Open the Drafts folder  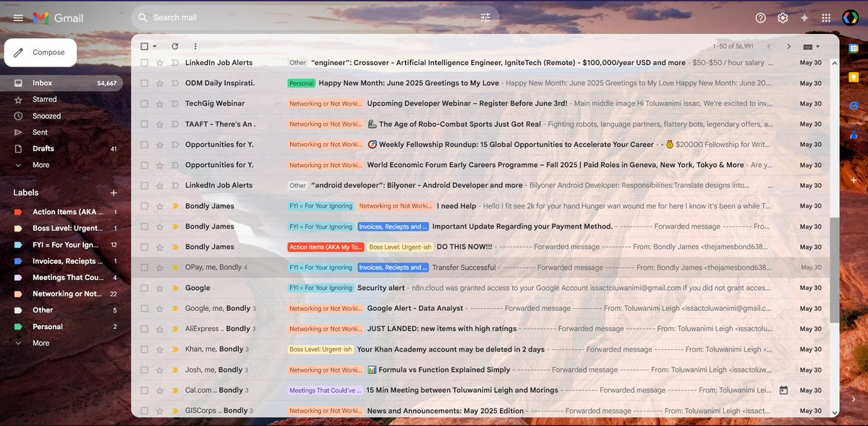click(61, 148)
